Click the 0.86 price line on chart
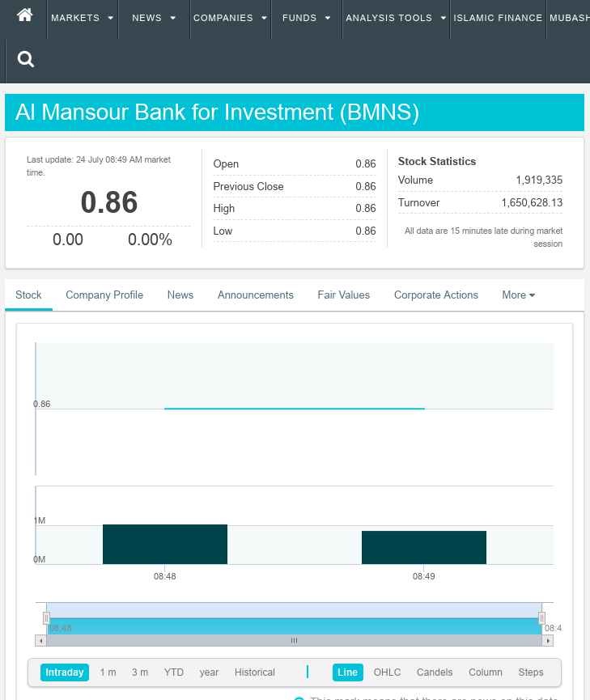The width and height of the screenshot is (590, 700). point(295,409)
